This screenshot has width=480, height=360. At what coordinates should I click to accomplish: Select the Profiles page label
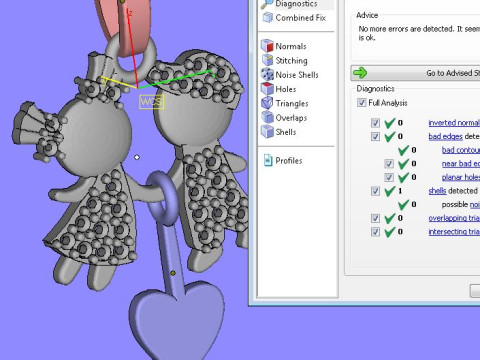pos(289,161)
